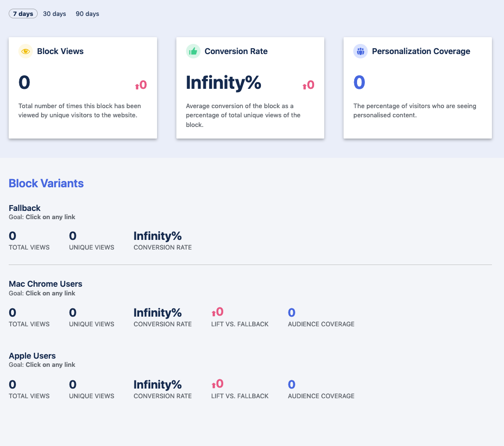
Task: Click the Fallback variant name
Action: click(x=25, y=208)
